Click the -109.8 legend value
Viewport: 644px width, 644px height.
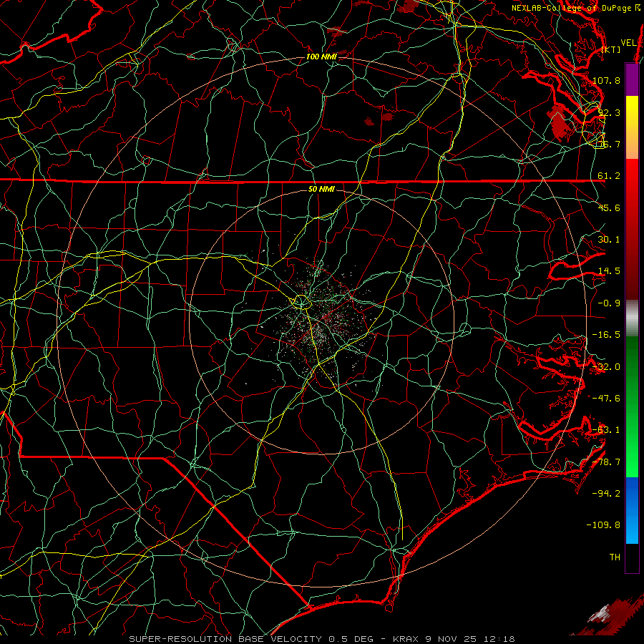603,525
